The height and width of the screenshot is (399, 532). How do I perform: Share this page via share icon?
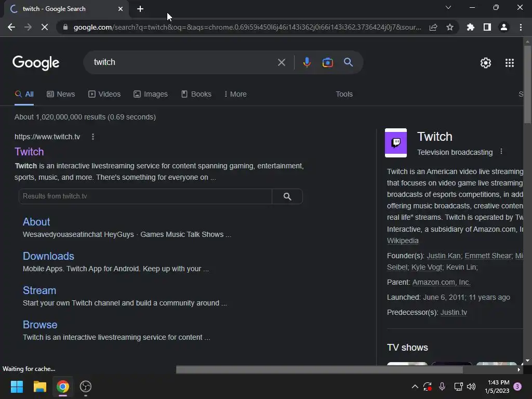click(433, 27)
